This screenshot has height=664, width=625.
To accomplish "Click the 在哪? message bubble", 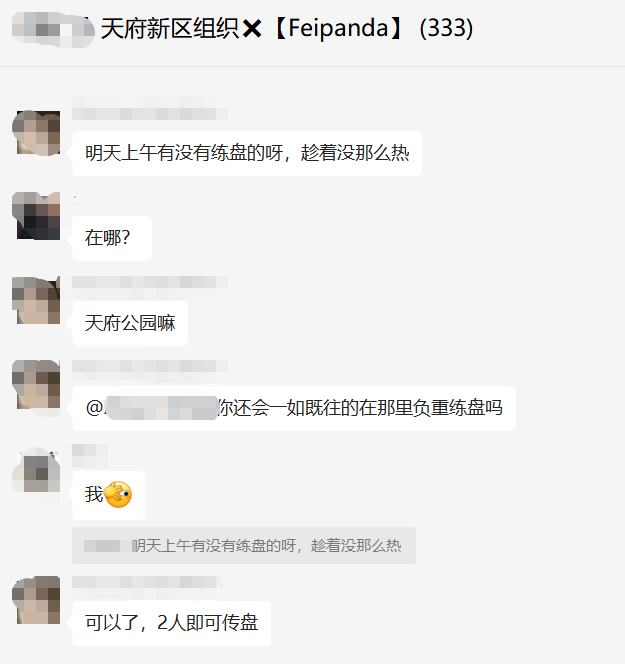I will (x=112, y=238).
